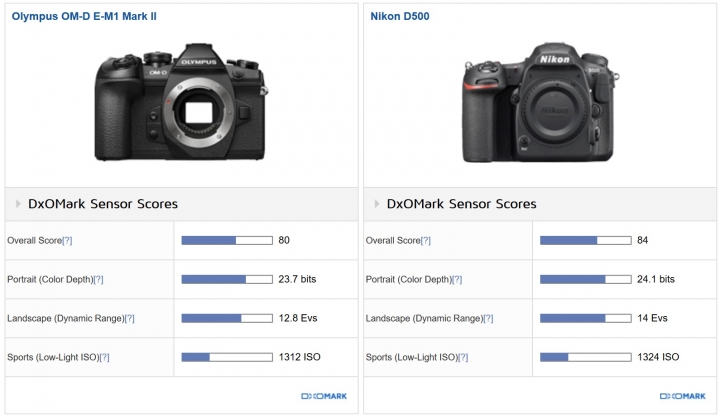Select the Nikon score value 84
Screen dimensions: 720x417
642,240
